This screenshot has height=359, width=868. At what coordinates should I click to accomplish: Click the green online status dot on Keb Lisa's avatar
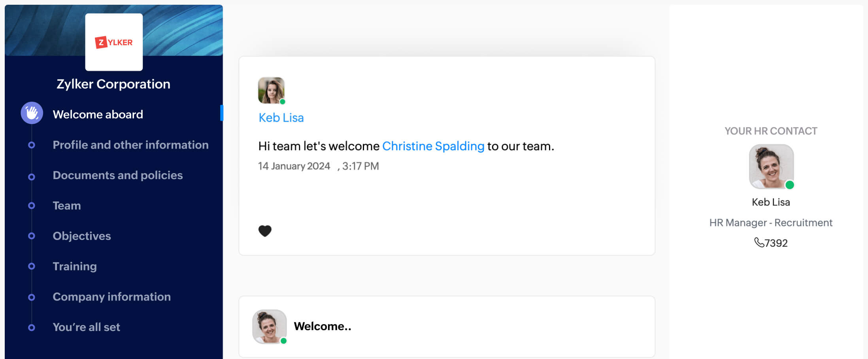tap(282, 102)
